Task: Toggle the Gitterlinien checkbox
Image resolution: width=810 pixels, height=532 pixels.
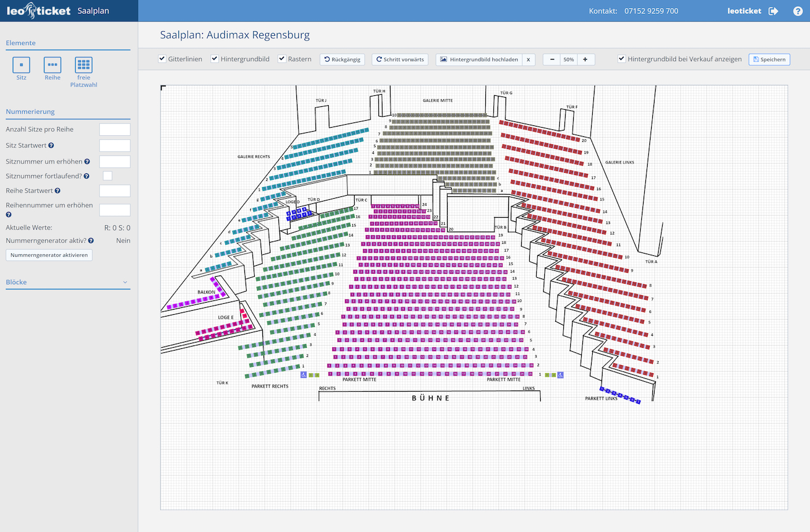Action: (162, 59)
